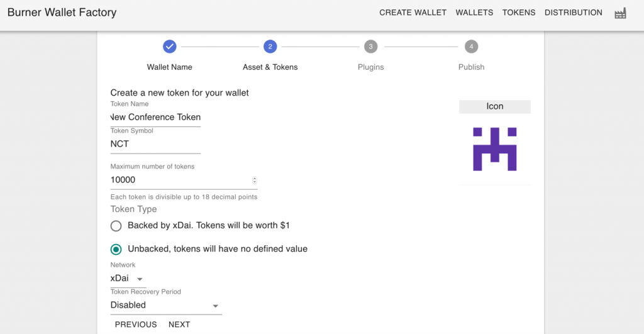Click the step 2 Asset & Tokens circle
Screen dimensions: 644x334
(x=270, y=47)
